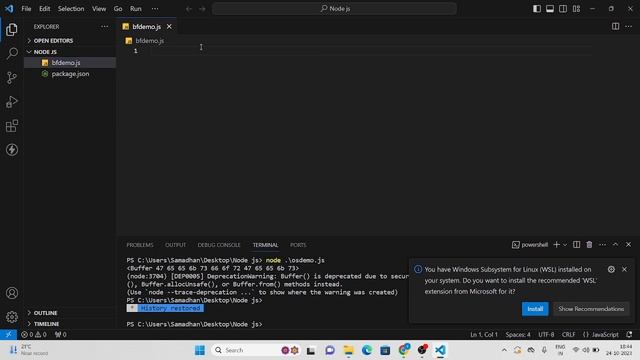Toggle the primary side bar layout icon
Screen dimensions: 640x360
pos(537,9)
